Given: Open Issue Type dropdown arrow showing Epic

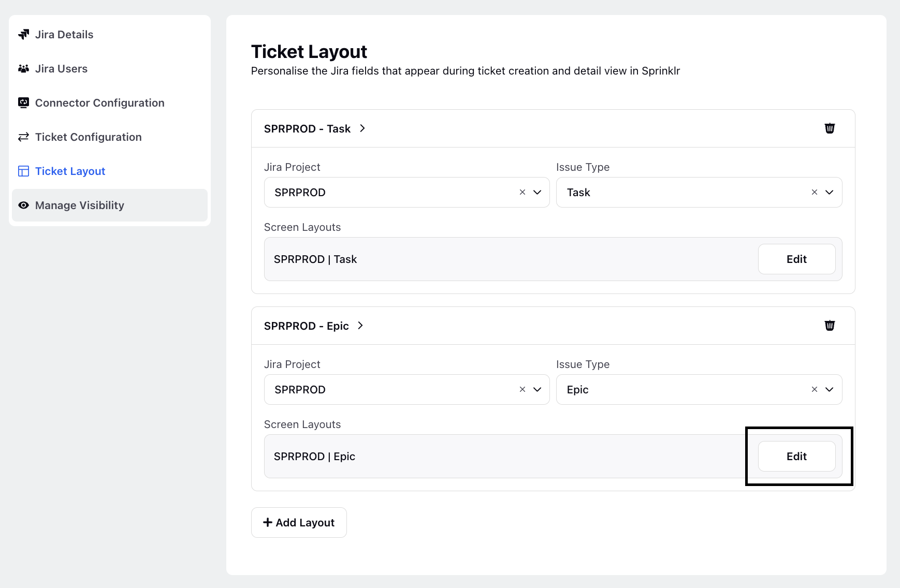Looking at the screenshot, I should pos(830,390).
